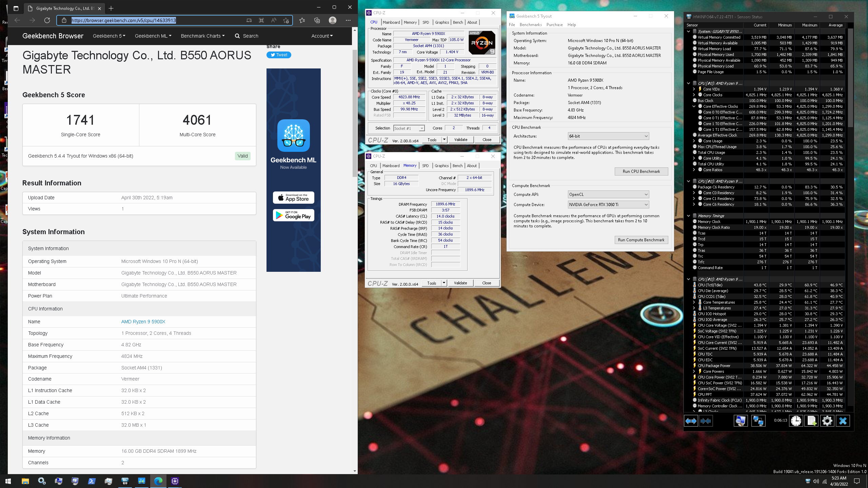
Task: Go back in the Edge browser
Action: coord(17,20)
